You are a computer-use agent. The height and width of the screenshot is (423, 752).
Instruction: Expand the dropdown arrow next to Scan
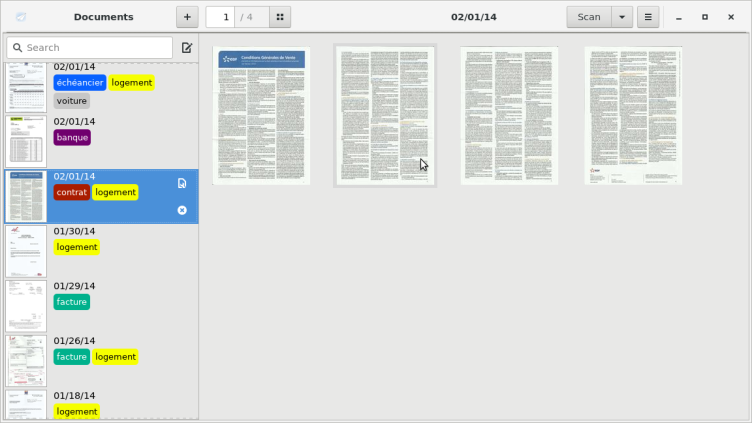pos(622,17)
